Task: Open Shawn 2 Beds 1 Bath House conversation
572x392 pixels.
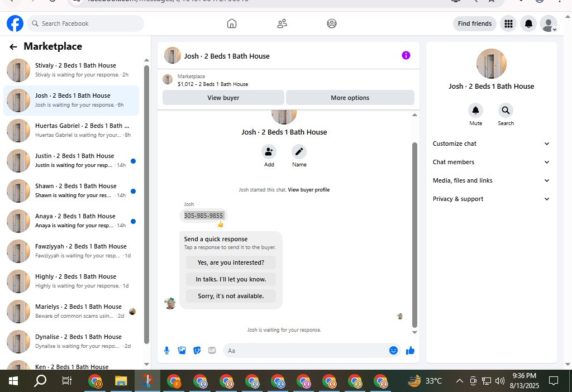Action: coord(71,191)
